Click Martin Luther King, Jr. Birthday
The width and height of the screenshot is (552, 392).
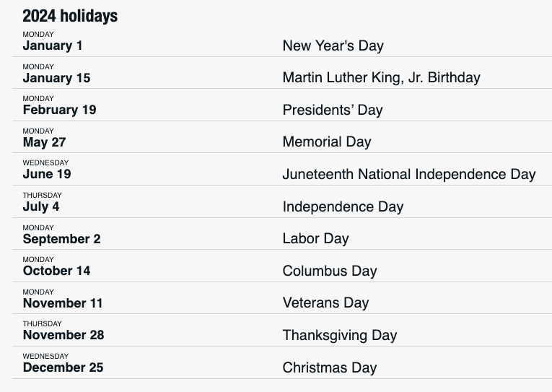(381, 77)
